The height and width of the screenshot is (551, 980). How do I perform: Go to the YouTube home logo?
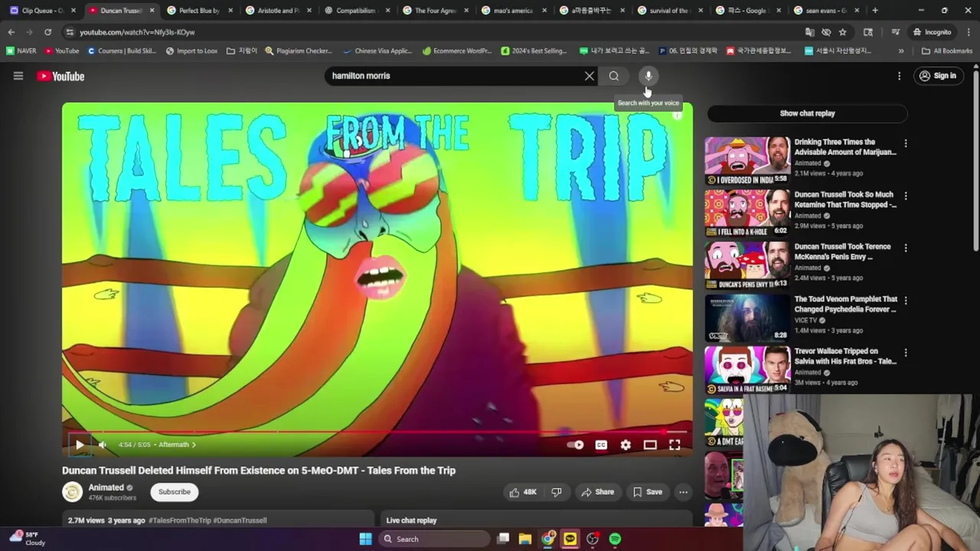[x=60, y=76]
